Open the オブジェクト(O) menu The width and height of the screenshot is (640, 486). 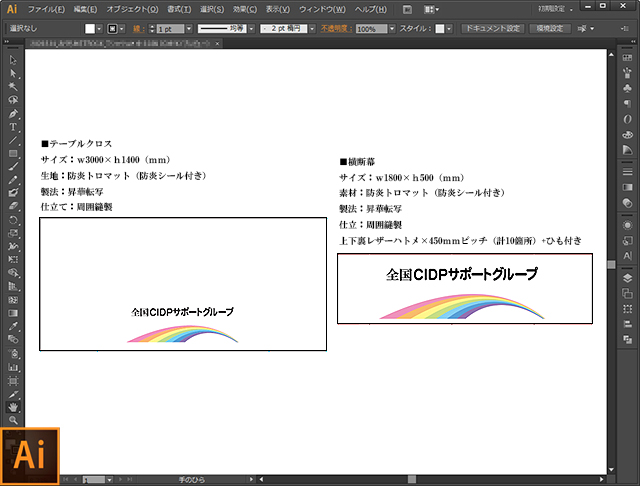click(132, 9)
